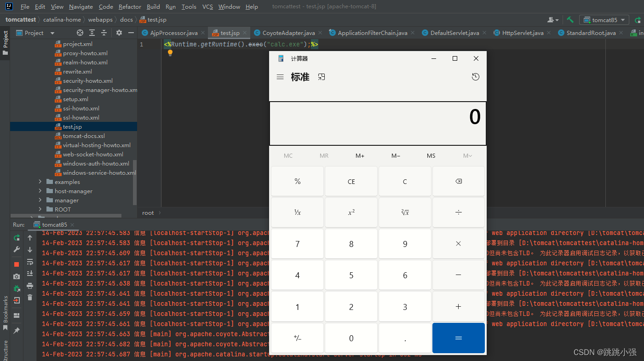644x361 pixels.
Task: Click the exit icon in Run panel
Action: [x=17, y=300]
